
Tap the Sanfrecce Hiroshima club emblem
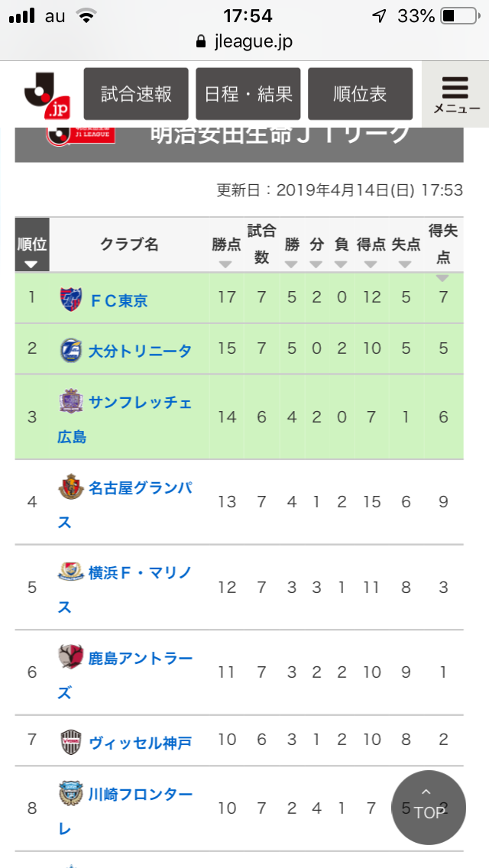coord(70,401)
